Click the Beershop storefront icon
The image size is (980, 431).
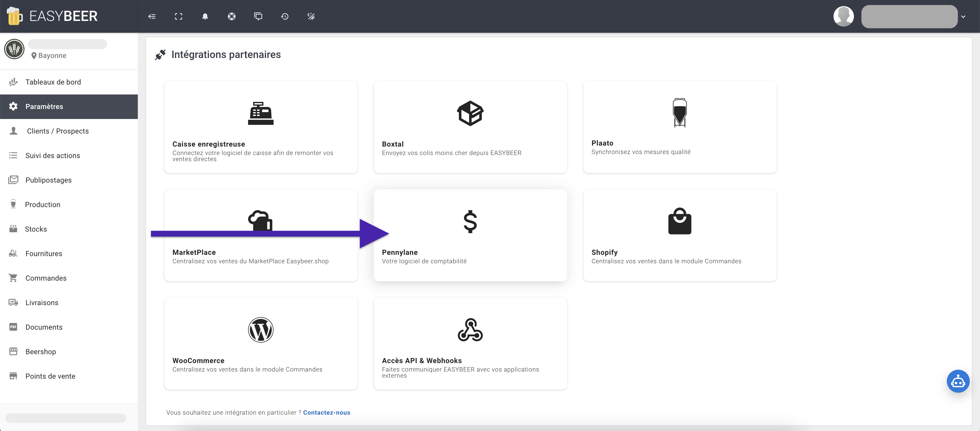click(x=13, y=351)
